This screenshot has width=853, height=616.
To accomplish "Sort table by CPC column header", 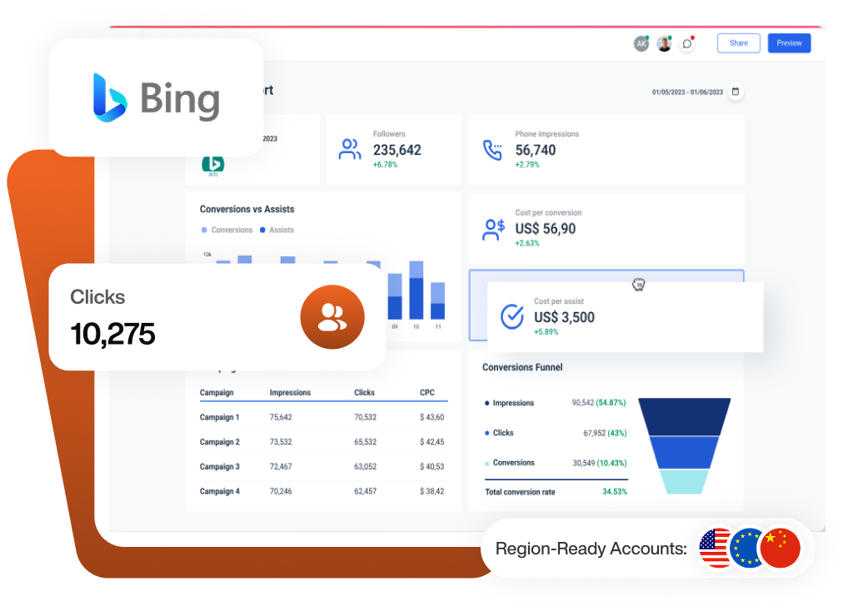I will point(427,392).
